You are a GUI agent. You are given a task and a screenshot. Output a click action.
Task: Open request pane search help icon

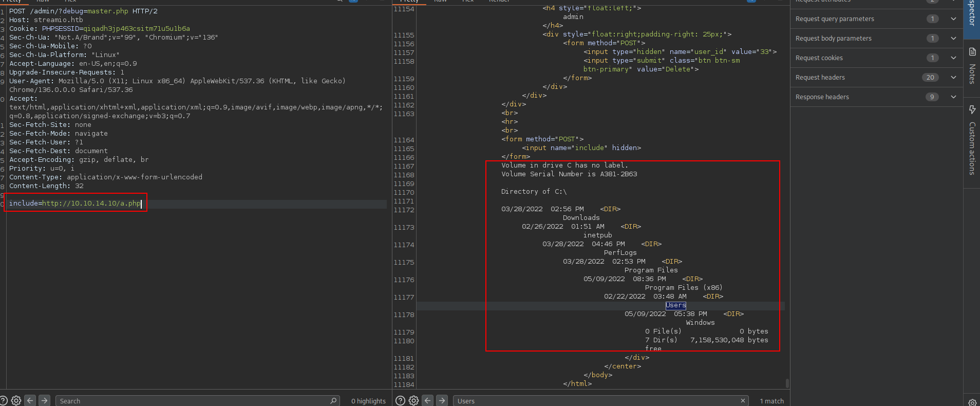click(3, 400)
